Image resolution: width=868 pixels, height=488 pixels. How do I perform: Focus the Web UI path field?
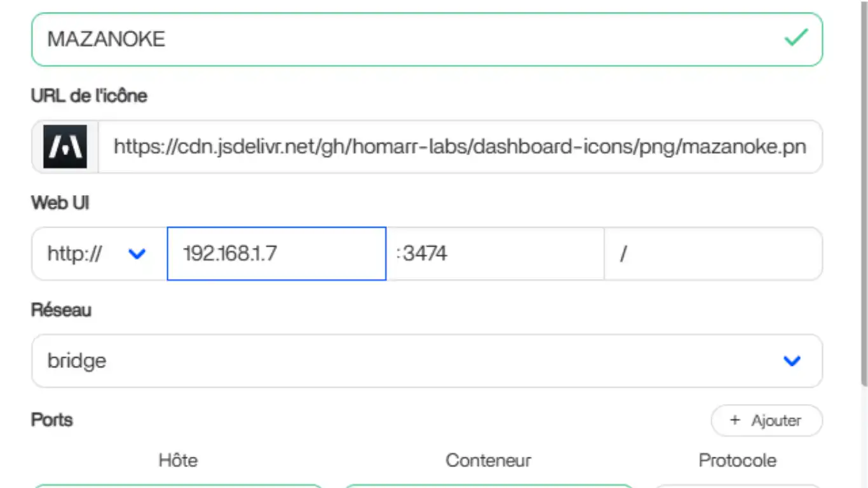point(712,254)
